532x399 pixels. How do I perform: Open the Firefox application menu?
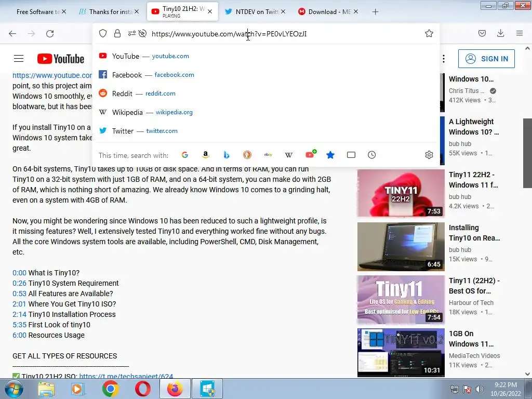520,33
